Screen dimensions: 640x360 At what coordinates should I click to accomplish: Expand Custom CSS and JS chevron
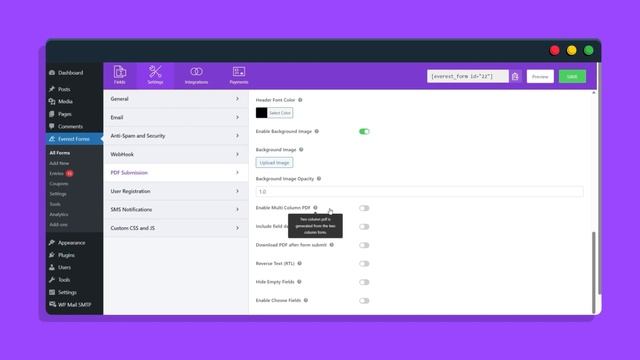(238, 228)
